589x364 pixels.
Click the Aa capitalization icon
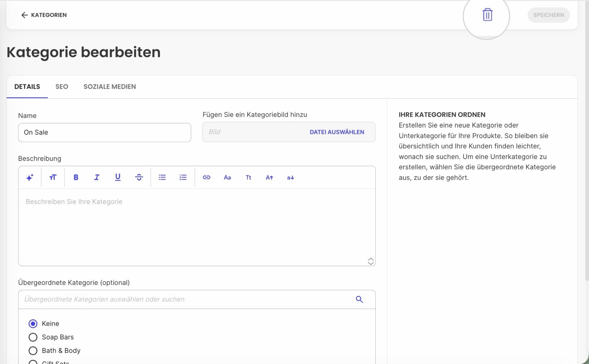227,178
